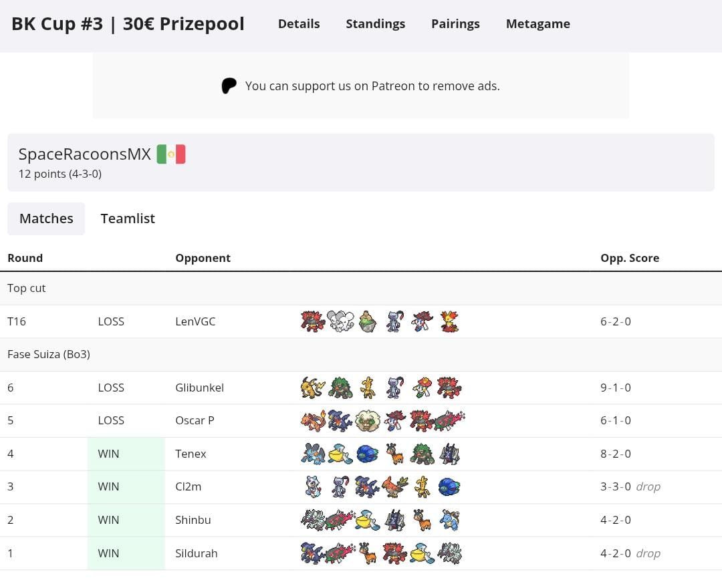Click Whimsicott sprite in Oscar P's team
The image size is (722, 588).
point(368,420)
